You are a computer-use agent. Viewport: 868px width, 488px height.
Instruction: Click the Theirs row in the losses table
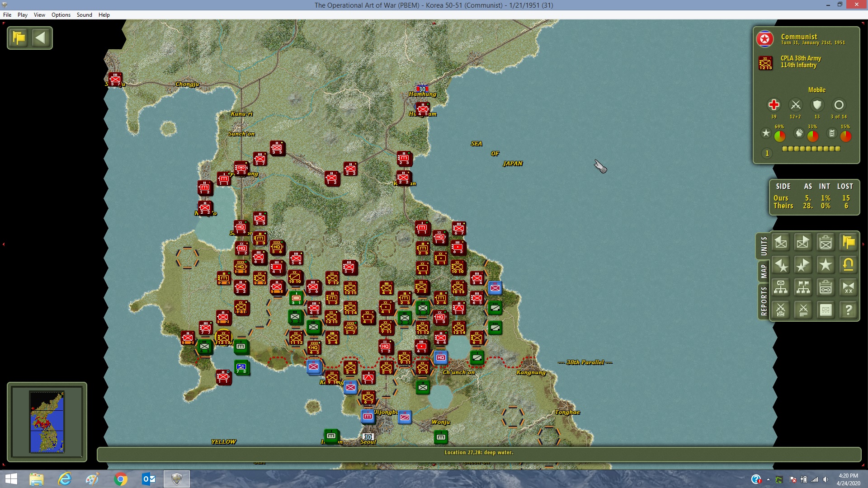(812, 206)
